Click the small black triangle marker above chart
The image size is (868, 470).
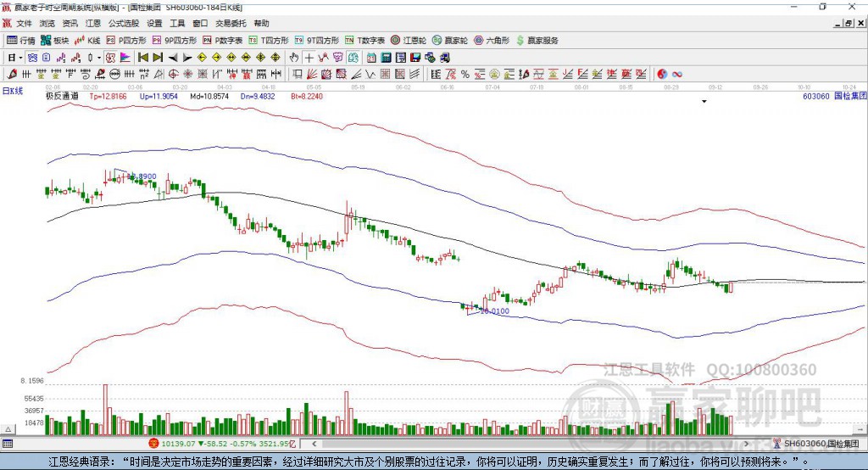(704, 102)
